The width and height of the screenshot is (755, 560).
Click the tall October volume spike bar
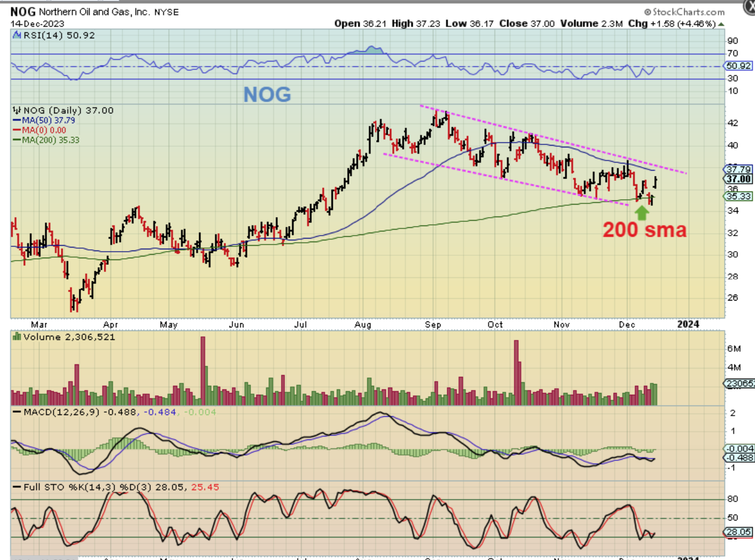tap(516, 373)
